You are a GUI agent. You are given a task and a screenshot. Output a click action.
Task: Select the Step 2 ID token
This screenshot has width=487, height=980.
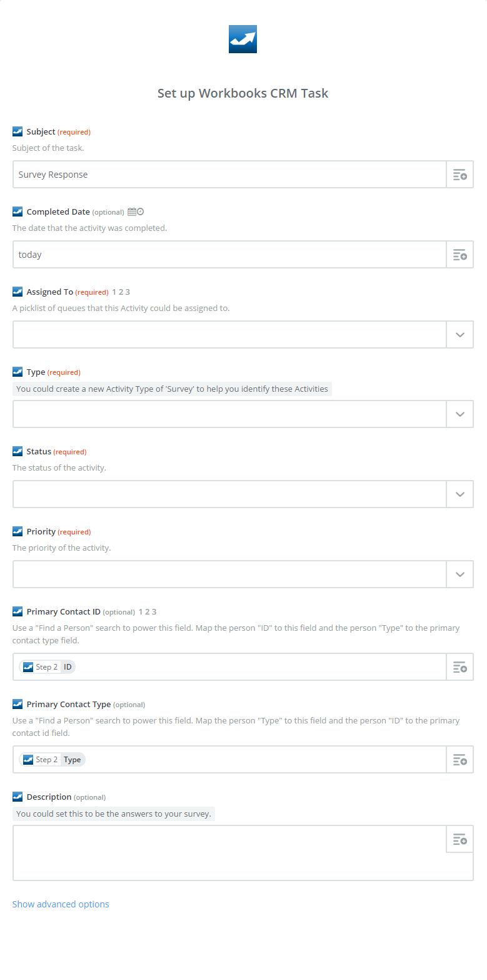(47, 667)
